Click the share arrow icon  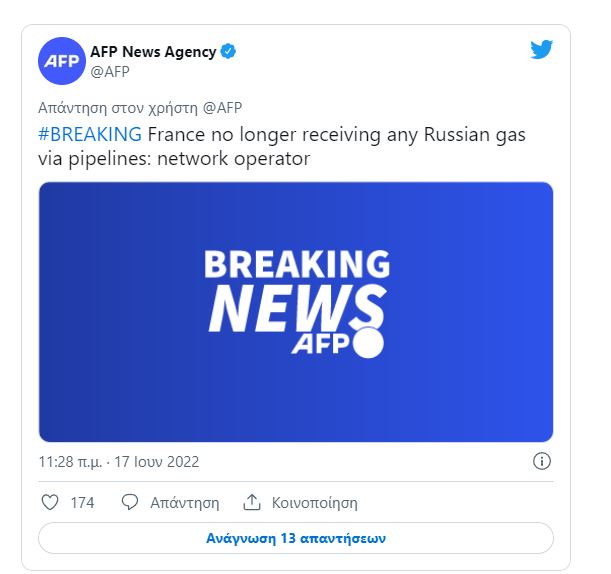pyautogui.click(x=252, y=502)
